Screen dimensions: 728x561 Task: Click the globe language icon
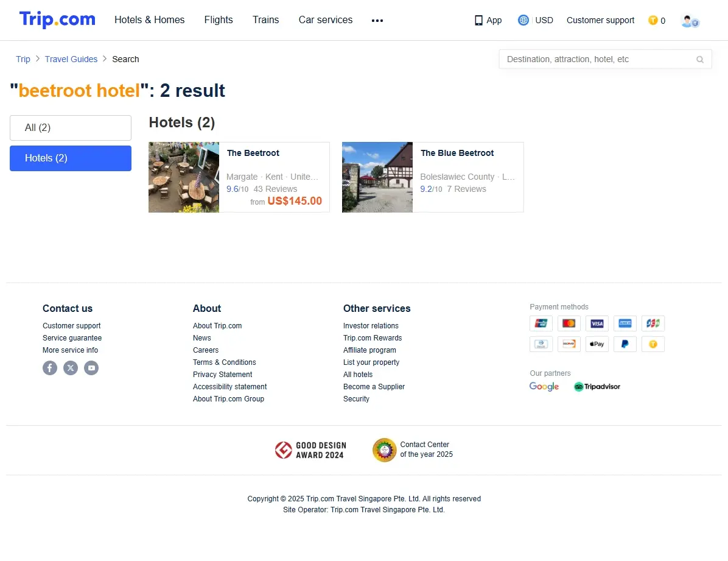point(523,20)
